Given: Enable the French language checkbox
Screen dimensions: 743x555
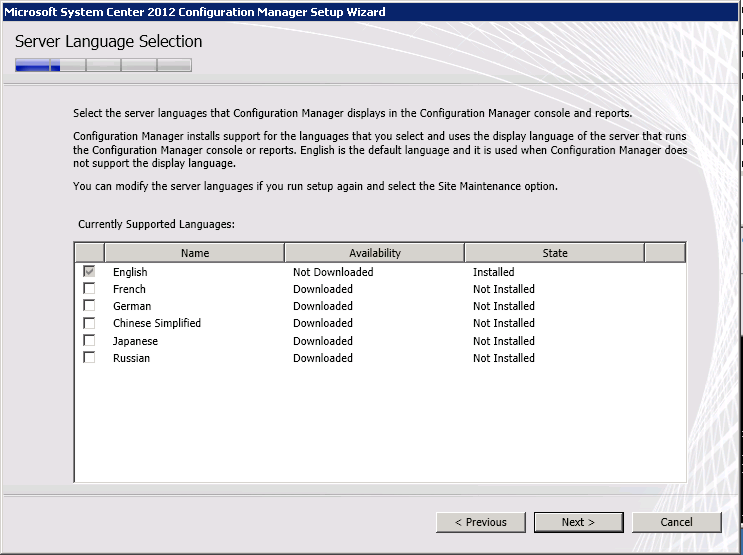Looking at the screenshot, I should coord(89,288).
